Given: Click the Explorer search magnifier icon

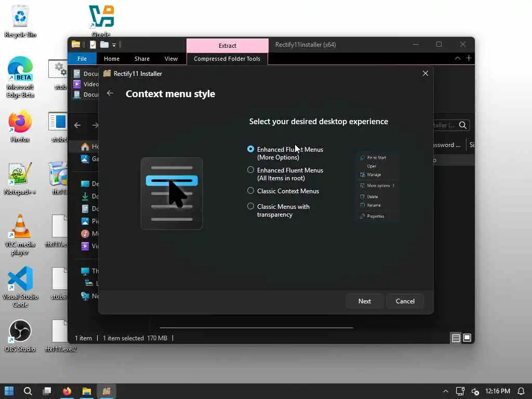Looking at the screenshot, I should coord(462,125).
